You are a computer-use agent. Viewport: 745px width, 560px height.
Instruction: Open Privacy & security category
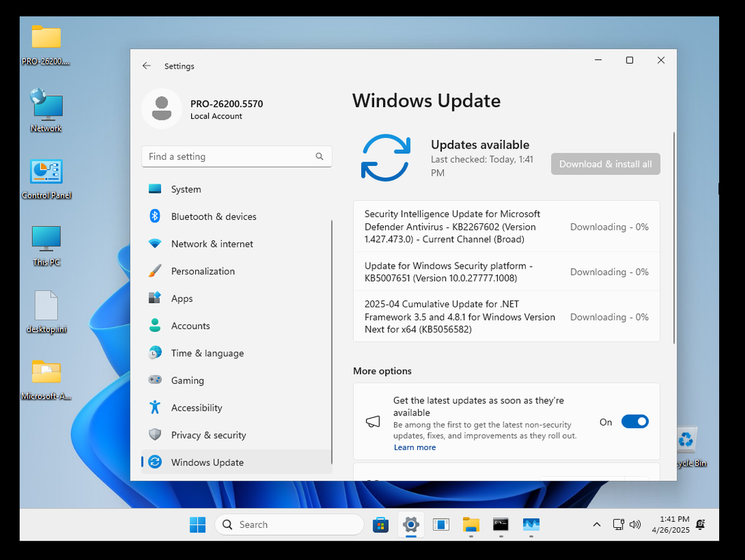(236, 435)
